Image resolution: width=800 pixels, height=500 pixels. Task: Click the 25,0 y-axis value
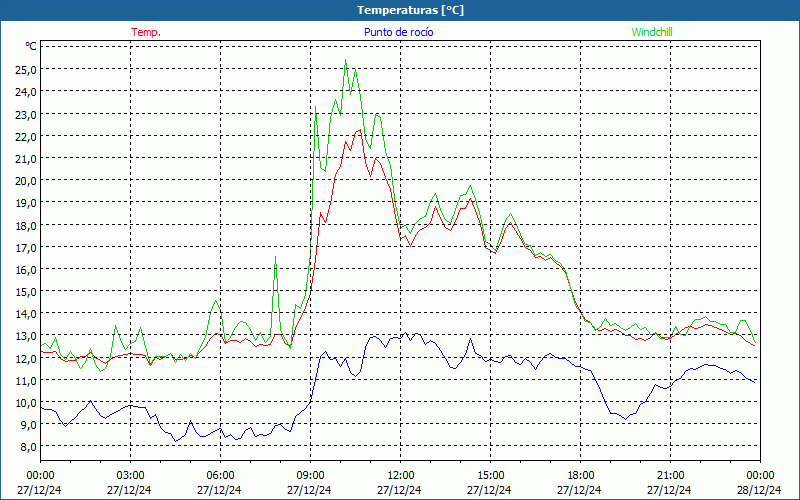pos(26,69)
